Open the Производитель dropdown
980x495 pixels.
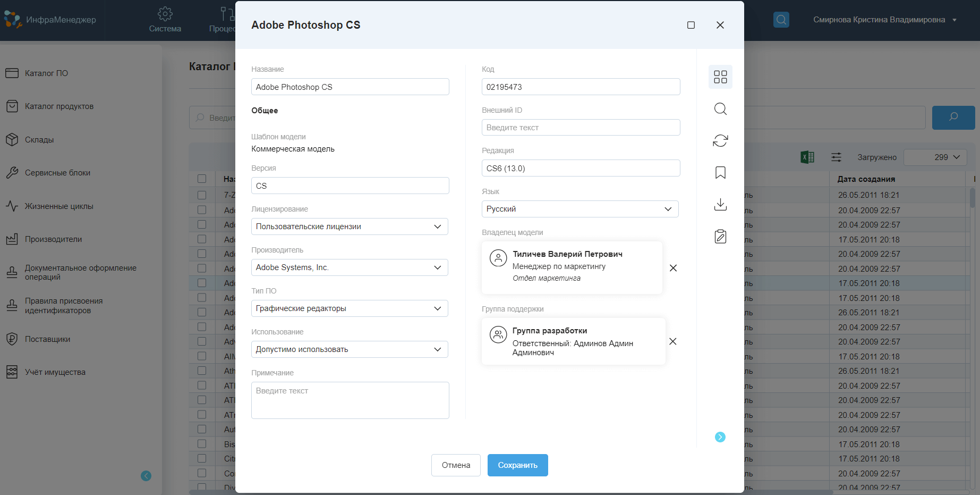point(350,267)
